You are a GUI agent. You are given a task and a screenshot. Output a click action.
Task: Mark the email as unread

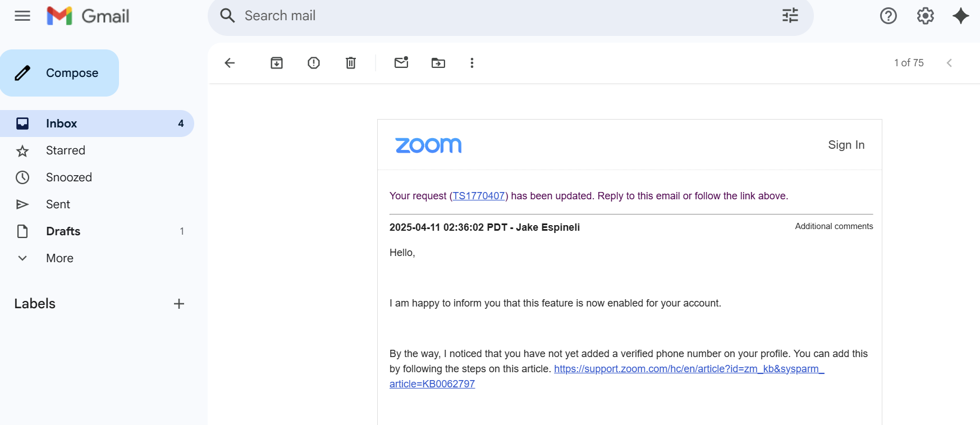pos(401,63)
